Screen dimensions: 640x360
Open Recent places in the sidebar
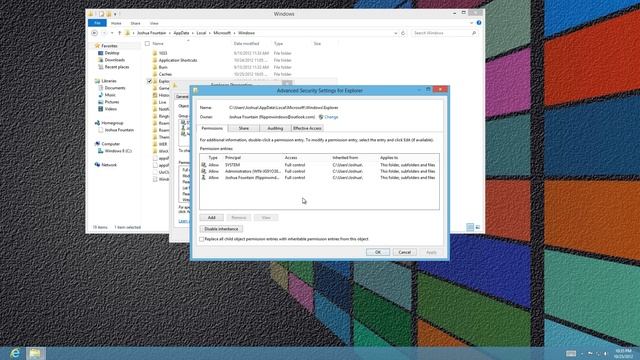tap(113, 67)
